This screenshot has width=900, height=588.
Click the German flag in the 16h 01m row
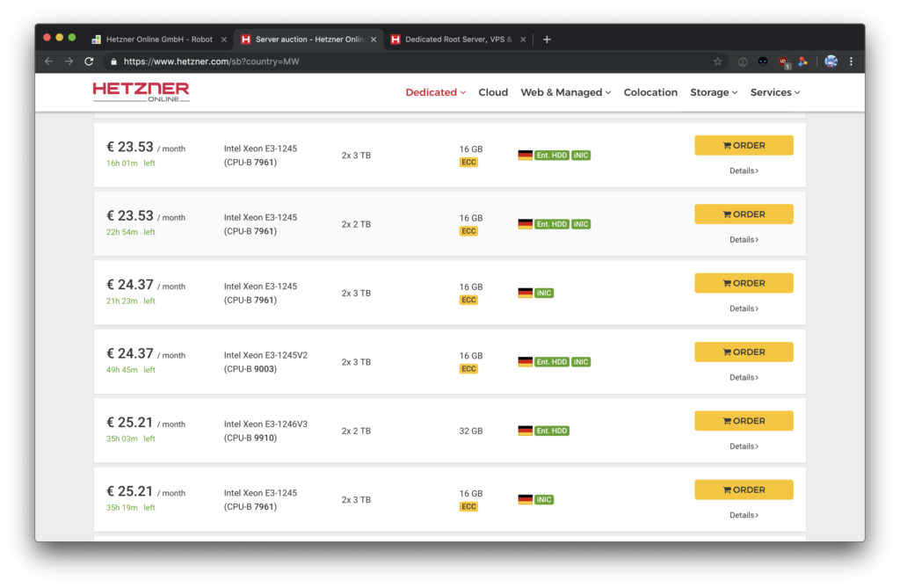click(x=526, y=155)
